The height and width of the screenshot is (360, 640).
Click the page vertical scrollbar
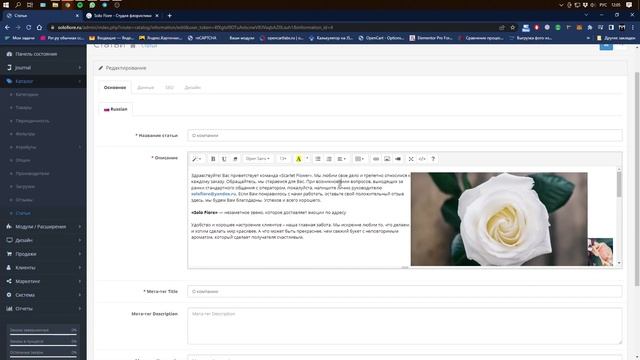click(x=637, y=180)
